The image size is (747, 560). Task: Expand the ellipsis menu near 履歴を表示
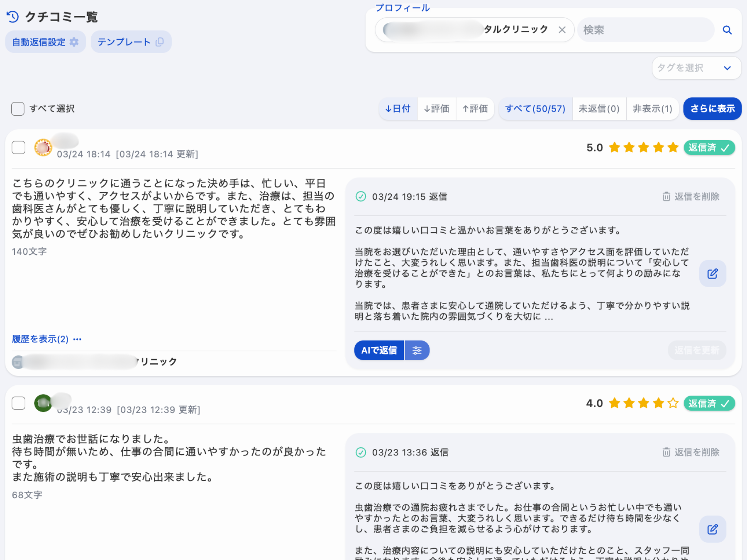click(77, 339)
